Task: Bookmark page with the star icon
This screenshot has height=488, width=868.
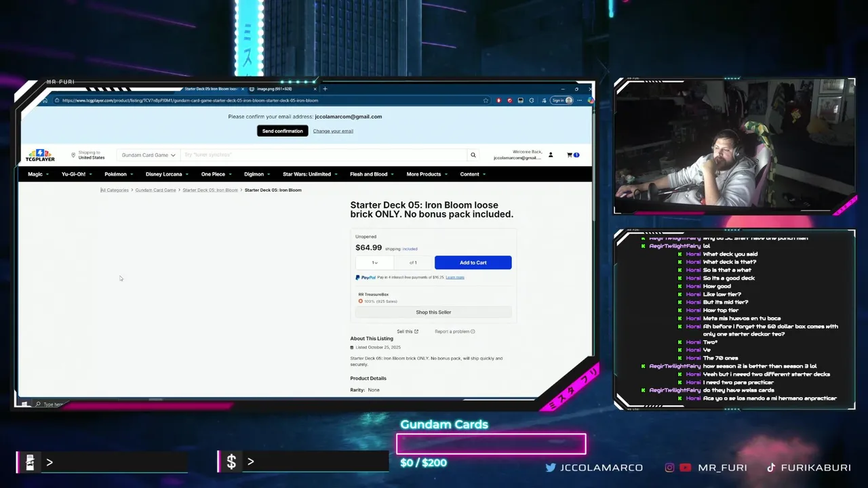Action: [486, 100]
